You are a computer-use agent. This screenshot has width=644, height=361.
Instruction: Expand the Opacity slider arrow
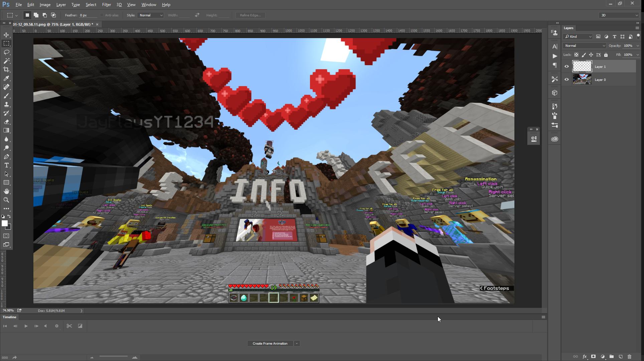pos(637,45)
